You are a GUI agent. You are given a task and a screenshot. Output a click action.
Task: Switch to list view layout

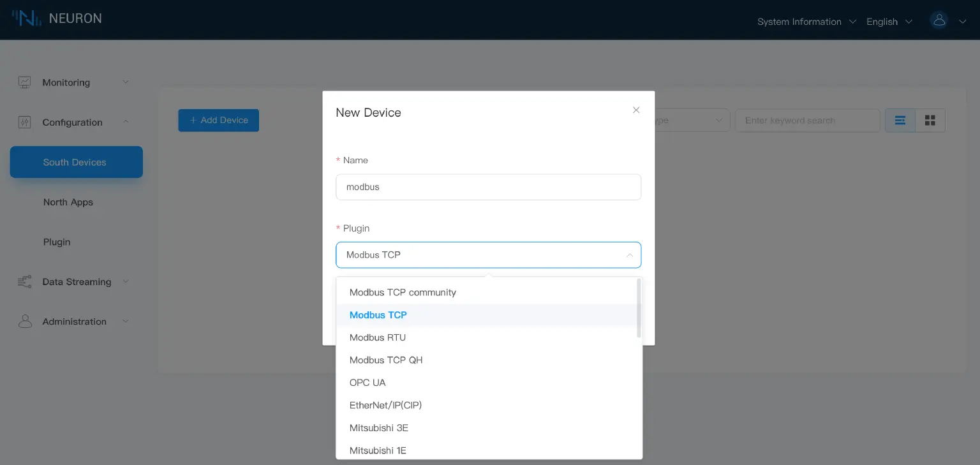point(900,120)
